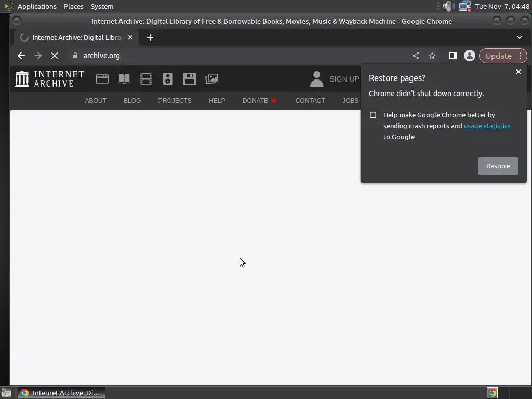The width and height of the screenshot is (532, 399).
Task: Open the DONATE menu item
Action: [260, 101]
